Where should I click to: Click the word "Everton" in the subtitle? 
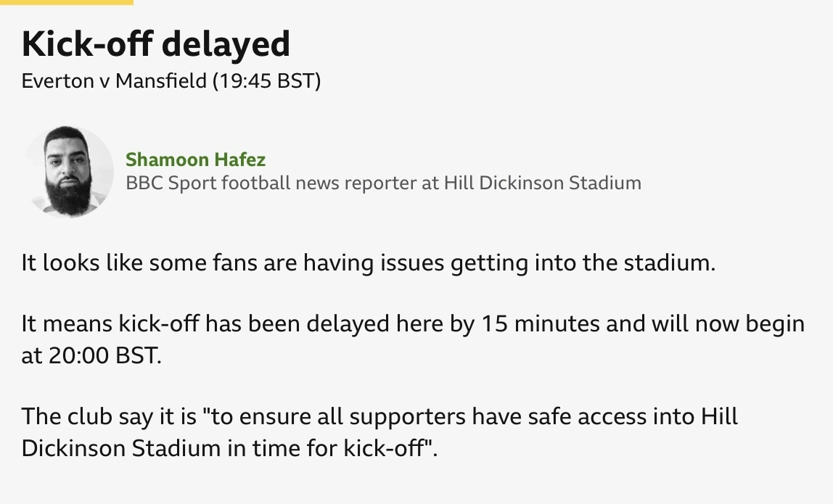pos(57,80)
